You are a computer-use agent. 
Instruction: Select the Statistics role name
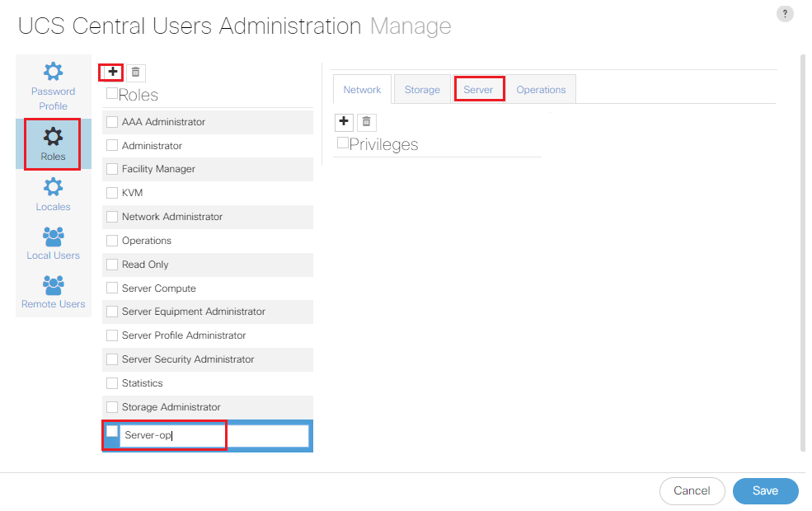point(143,383)
